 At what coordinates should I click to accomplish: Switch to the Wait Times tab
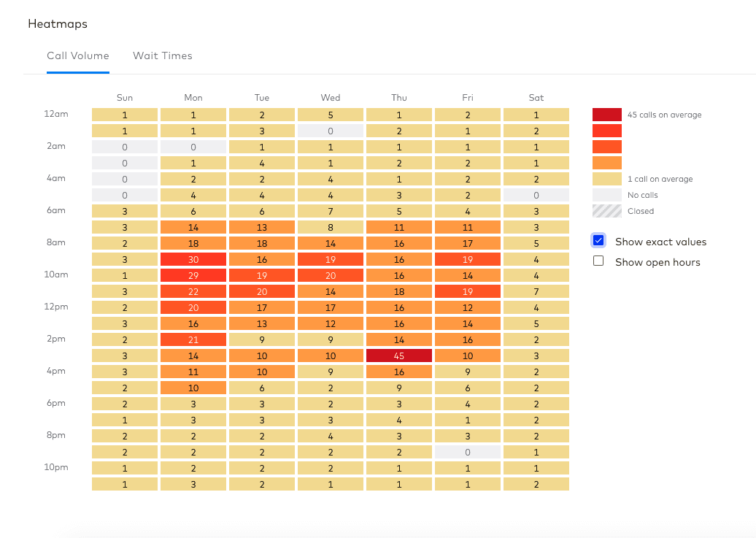pos(162,55)
